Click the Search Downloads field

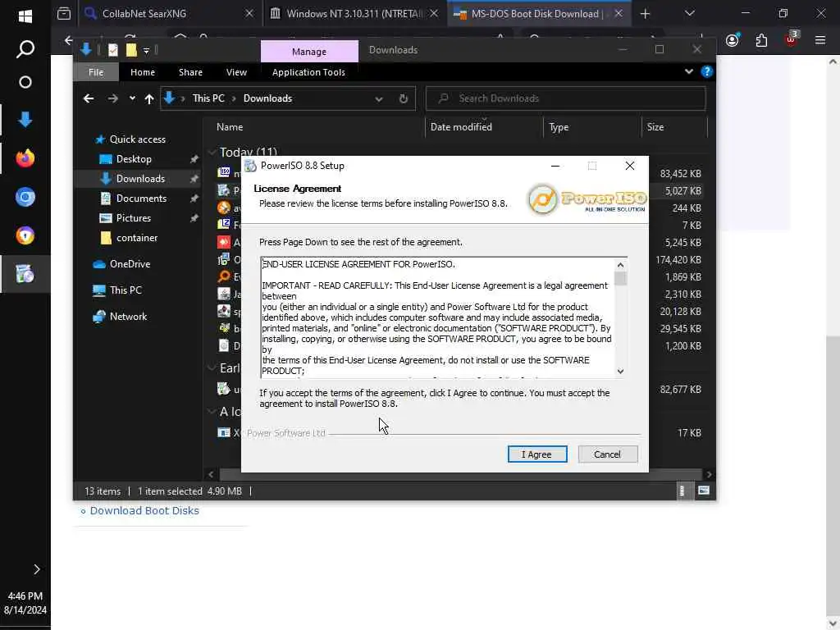click(x=565, y=98)
